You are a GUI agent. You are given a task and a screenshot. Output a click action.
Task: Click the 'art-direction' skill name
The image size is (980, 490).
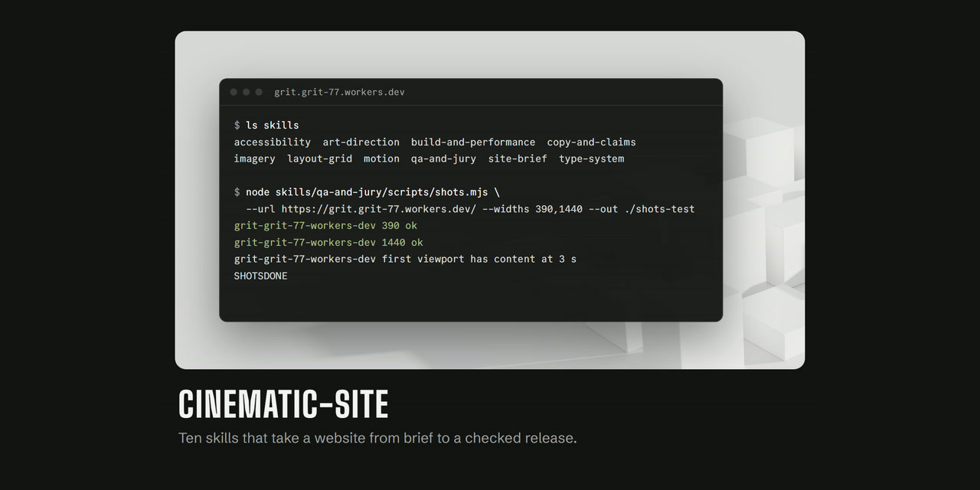[x=361, y=142]
